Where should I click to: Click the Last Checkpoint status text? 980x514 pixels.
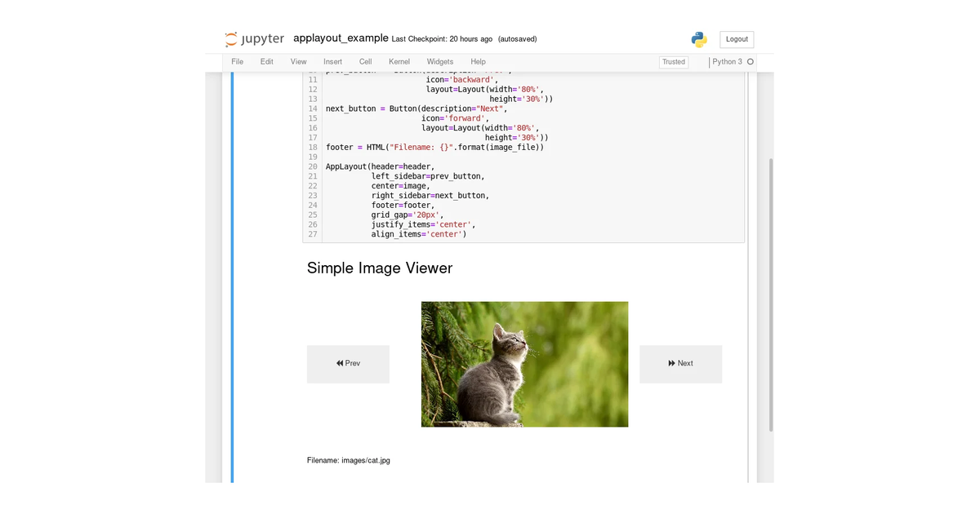[442, 39]
